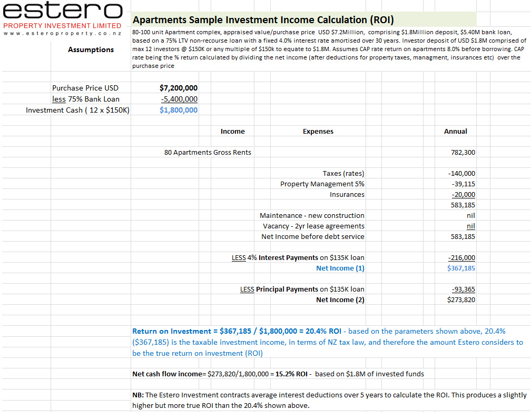Click the www.esteroproperty.co.nz website address
531x420 pixels.
point(62,34)
